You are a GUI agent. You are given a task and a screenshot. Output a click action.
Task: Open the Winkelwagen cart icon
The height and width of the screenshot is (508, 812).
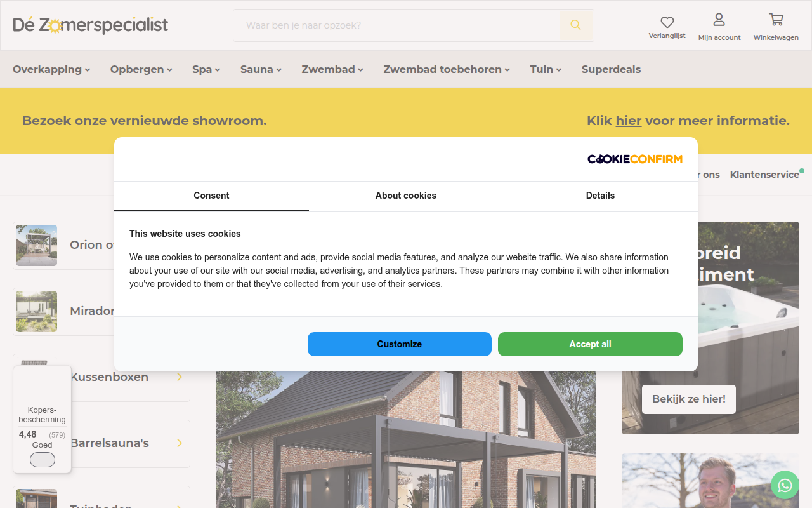point(776,20)
